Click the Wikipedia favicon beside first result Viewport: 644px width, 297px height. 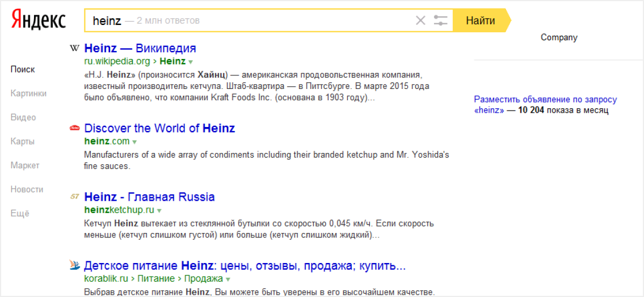pos(74,48)
